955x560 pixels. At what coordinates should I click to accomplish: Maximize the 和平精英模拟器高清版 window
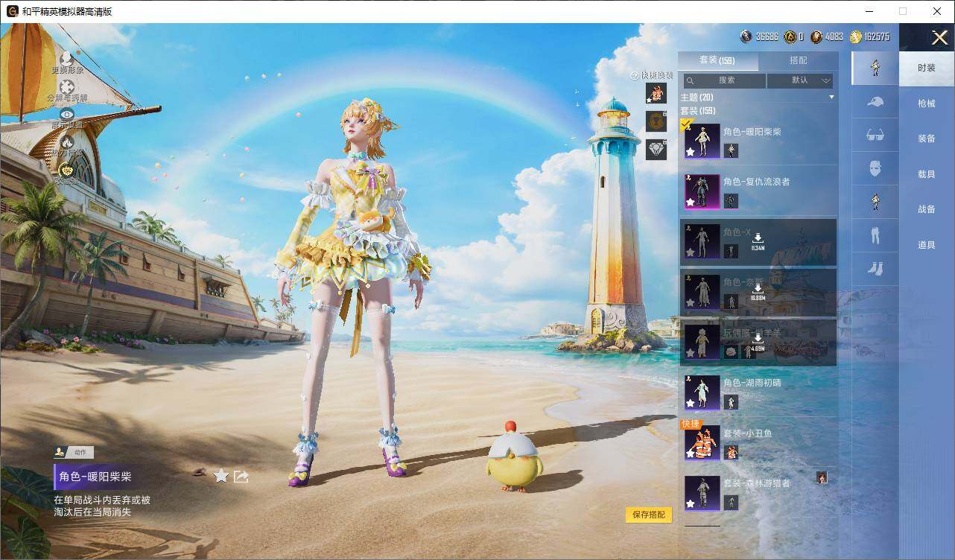(903, 11)
